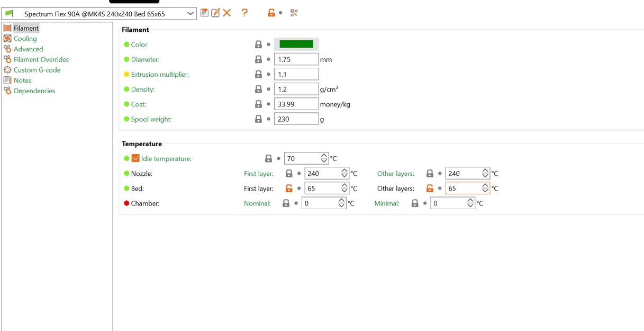The width and height of the screenshot is (644, 331).
Task: Click the Diameter option label
Action: click(x=145, y=59)
